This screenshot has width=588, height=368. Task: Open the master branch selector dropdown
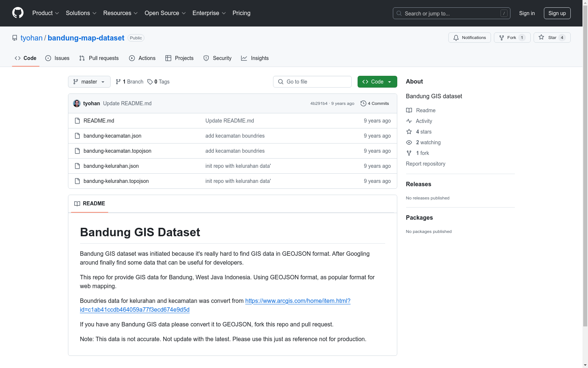pos(89,82)
